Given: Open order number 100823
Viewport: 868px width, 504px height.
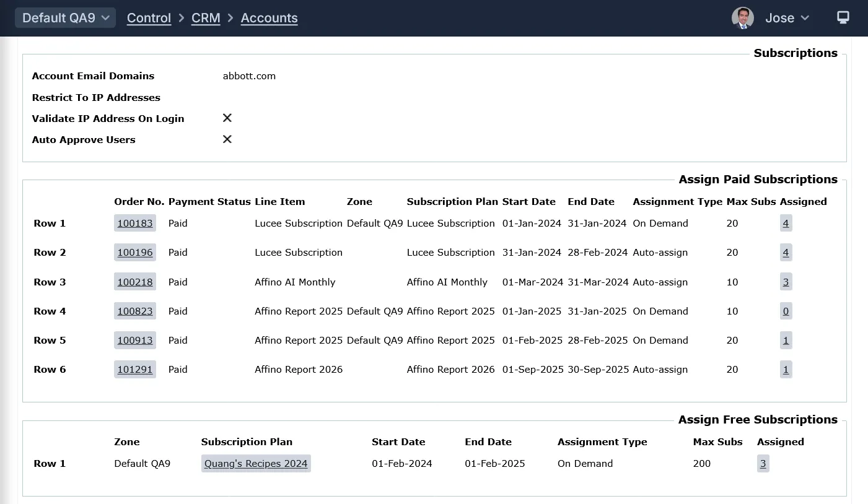Looking at the screenshot, I should tap(135, 311).
